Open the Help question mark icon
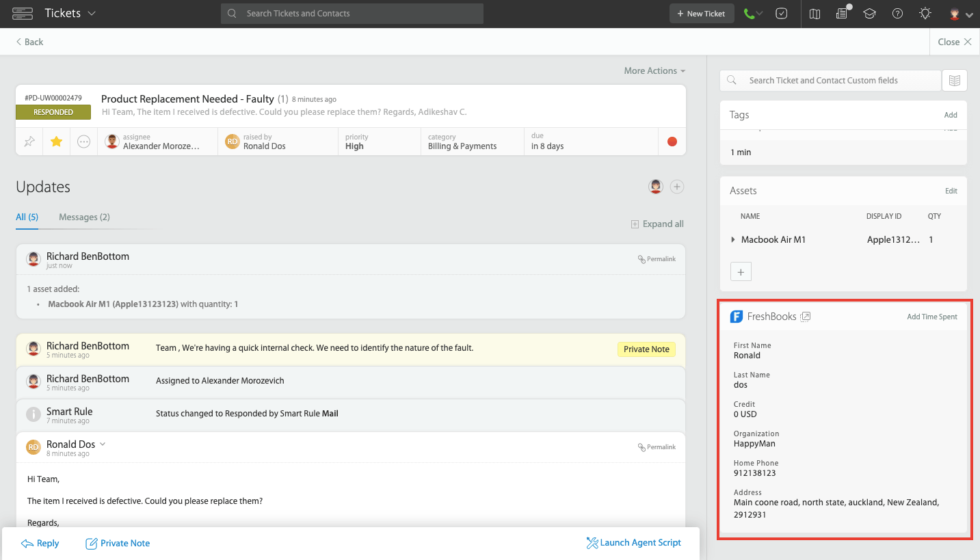 (x=897, y=13)
